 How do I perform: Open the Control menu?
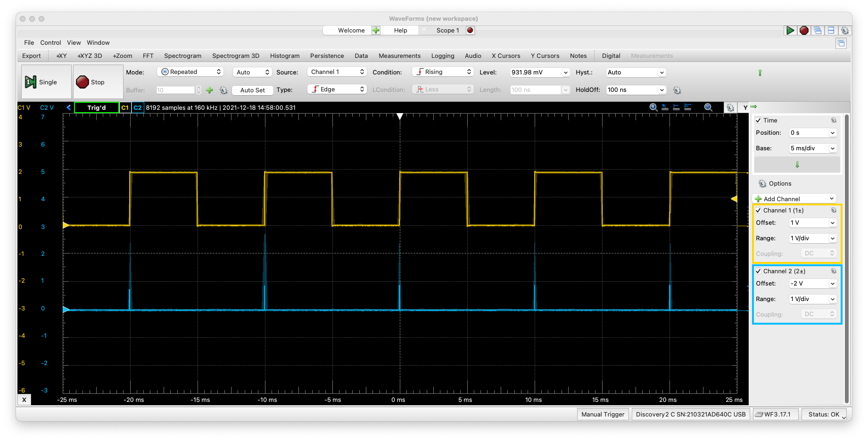(50, 42)
